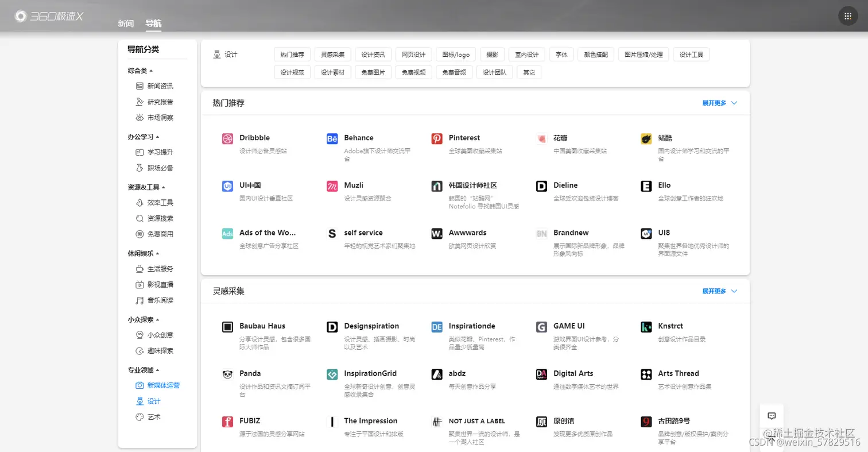Screen dimensions: 868x452
Task: Click the InspirationGrid icon
Action: point(332,374)
